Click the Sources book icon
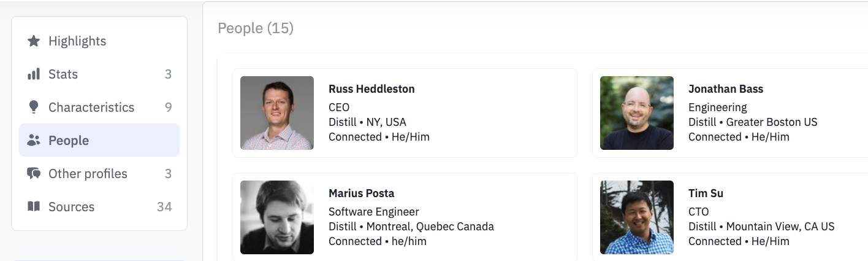 (x=34, y=206)
